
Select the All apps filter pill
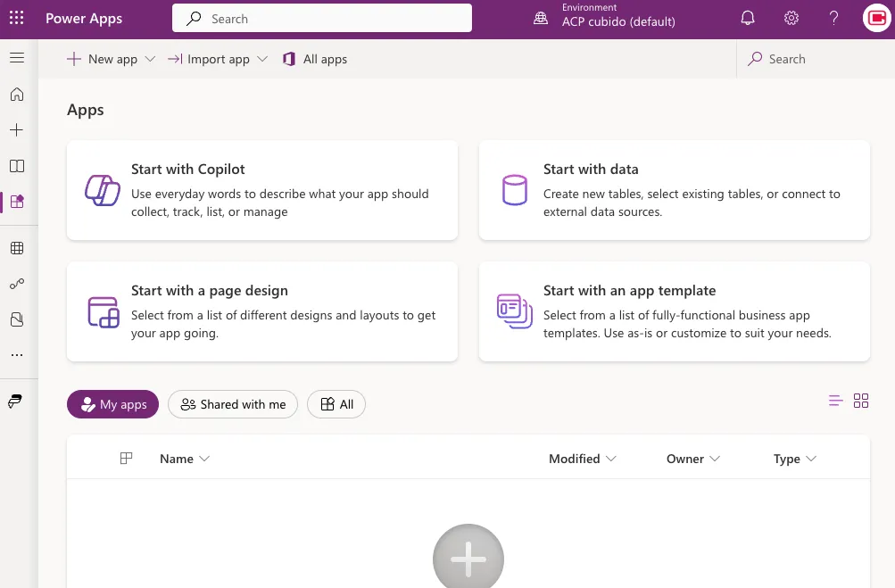(336, 404)
